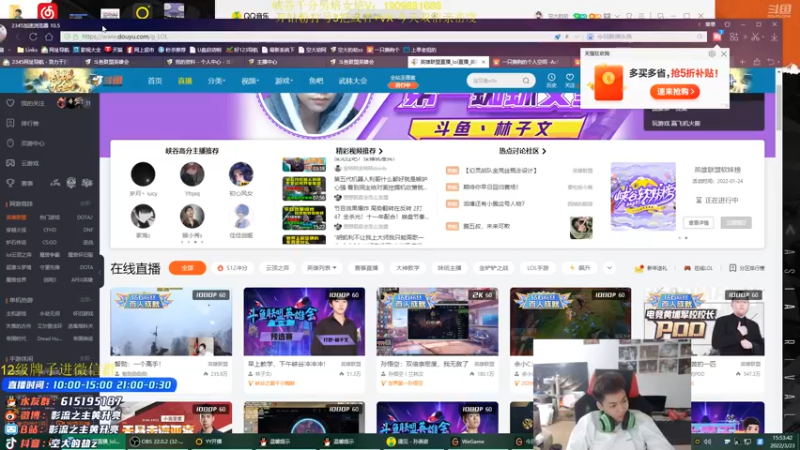Expand the 视频 navigation dropdown
This screenshot has width=800, height=450.
pyautogui.click(x=250, y=81)
